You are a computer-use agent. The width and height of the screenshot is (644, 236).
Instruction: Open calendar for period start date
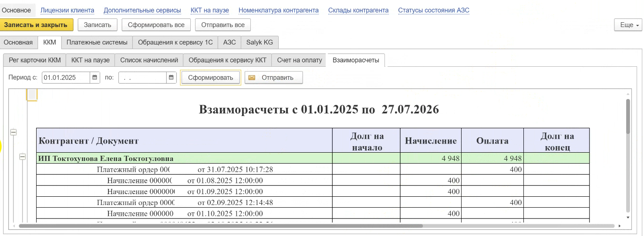coord(95,78)
